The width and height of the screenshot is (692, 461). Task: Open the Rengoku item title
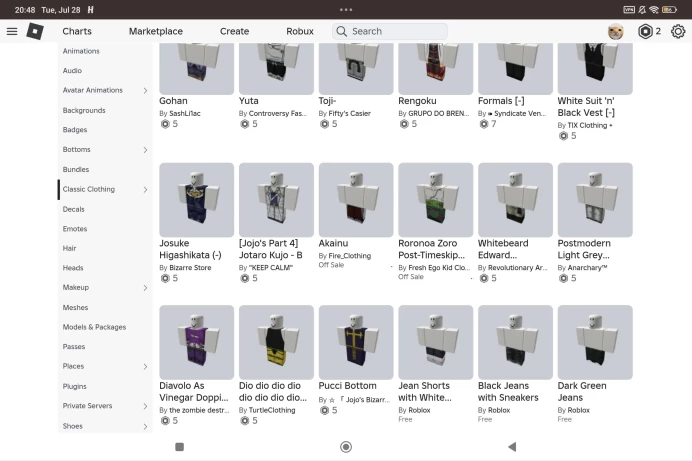click(417, 101)
